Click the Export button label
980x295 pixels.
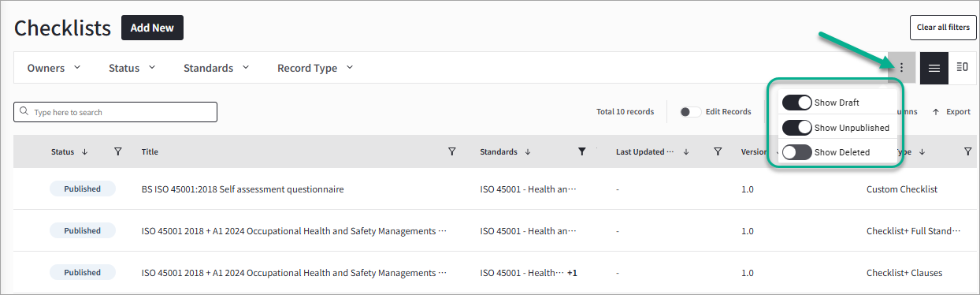coord(958,112)
